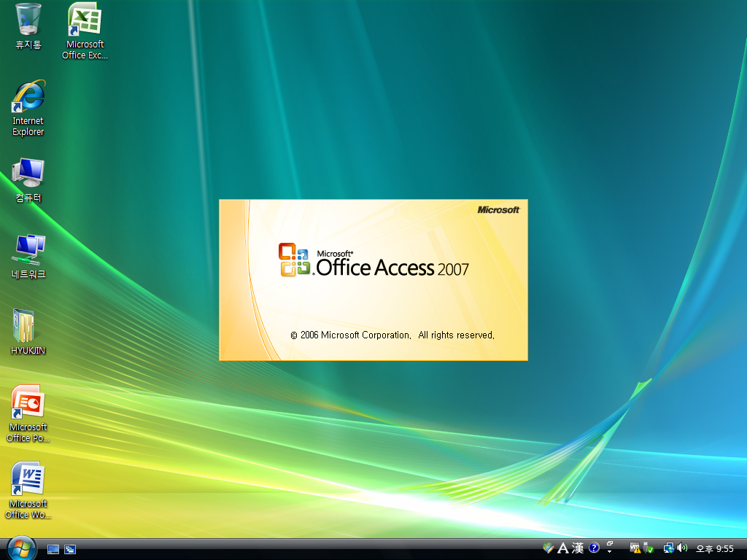Open the Microsoft Office Word shortcut
Image resolution: width=747 pixels, height=560 pixels.
click(28, 491)
